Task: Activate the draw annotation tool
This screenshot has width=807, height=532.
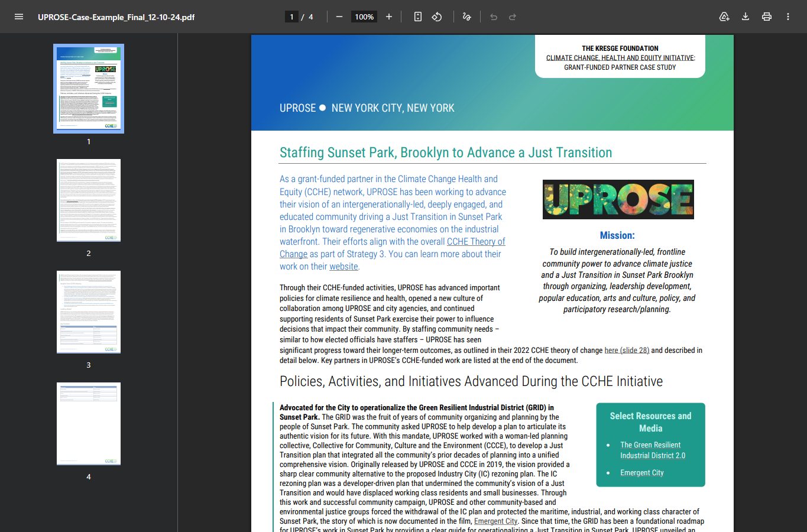Action: pos(466,17)
